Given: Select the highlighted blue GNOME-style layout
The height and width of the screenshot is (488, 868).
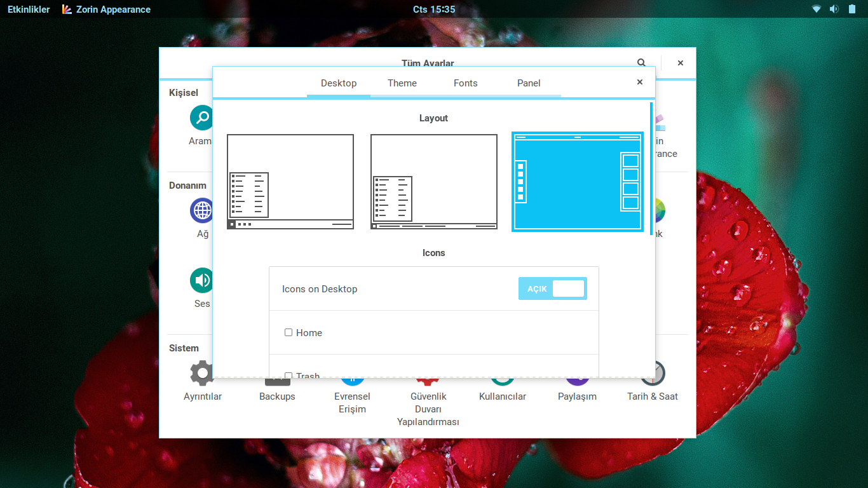Looking at the screenshot, I should coord(578,182).
